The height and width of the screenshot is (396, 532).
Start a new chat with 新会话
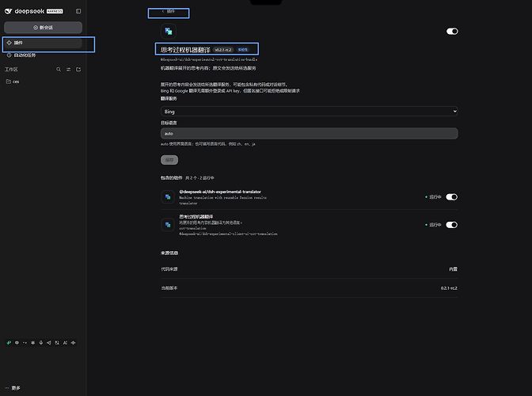coord(43,28)
